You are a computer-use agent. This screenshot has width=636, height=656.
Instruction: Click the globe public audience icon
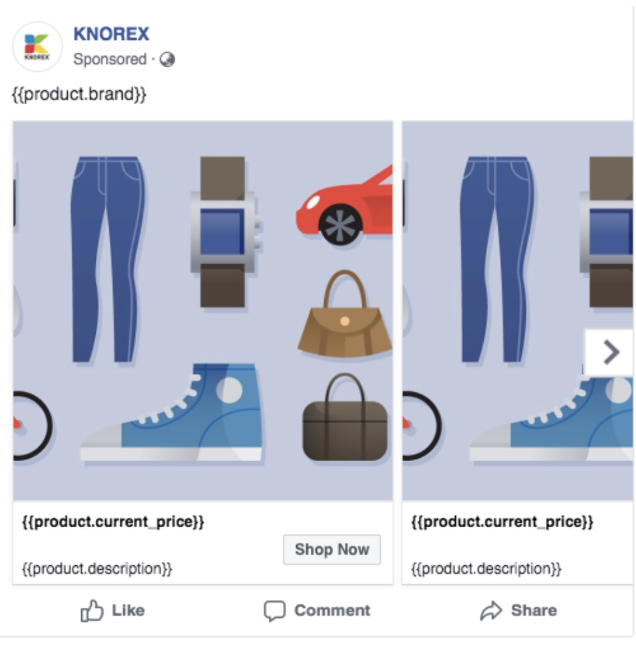point(167,59)
